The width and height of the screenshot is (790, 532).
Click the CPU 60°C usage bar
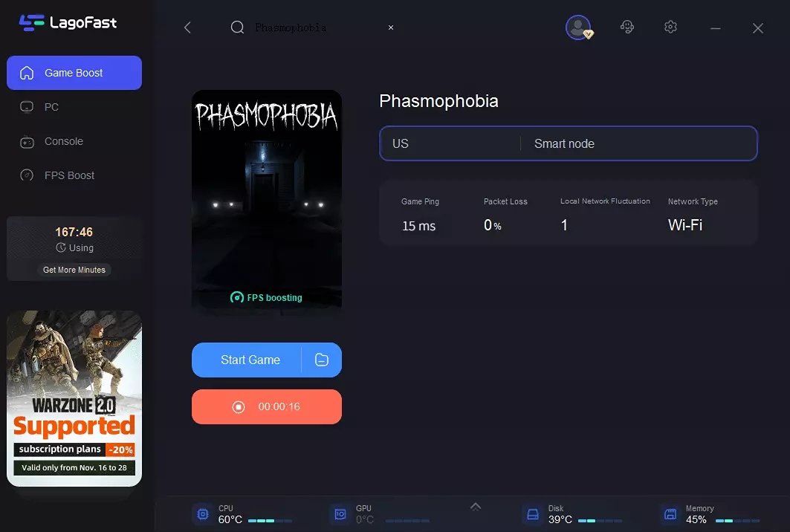tap(270, 520)
